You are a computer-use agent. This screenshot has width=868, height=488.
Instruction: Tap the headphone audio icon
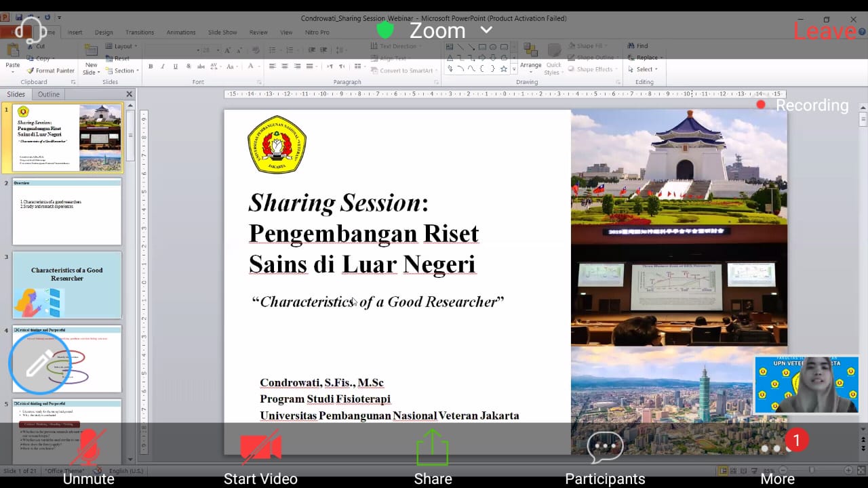pyautogui.click(x=31, y=30)
